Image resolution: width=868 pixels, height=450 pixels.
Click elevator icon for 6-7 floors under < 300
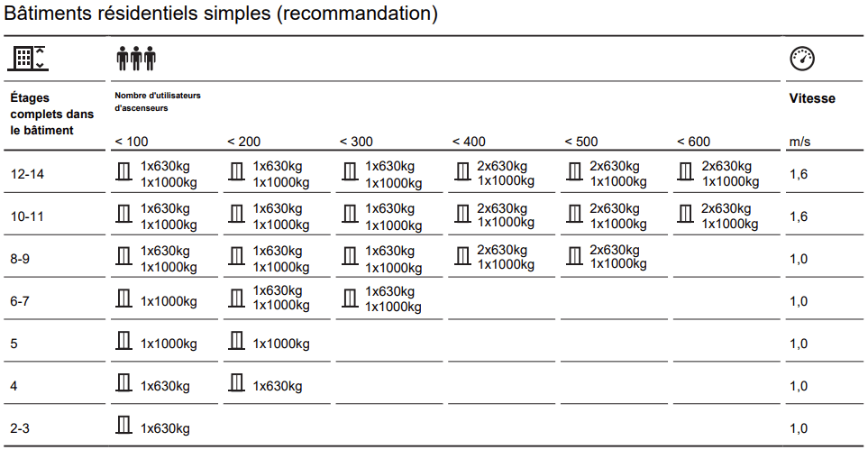point(350,298)
